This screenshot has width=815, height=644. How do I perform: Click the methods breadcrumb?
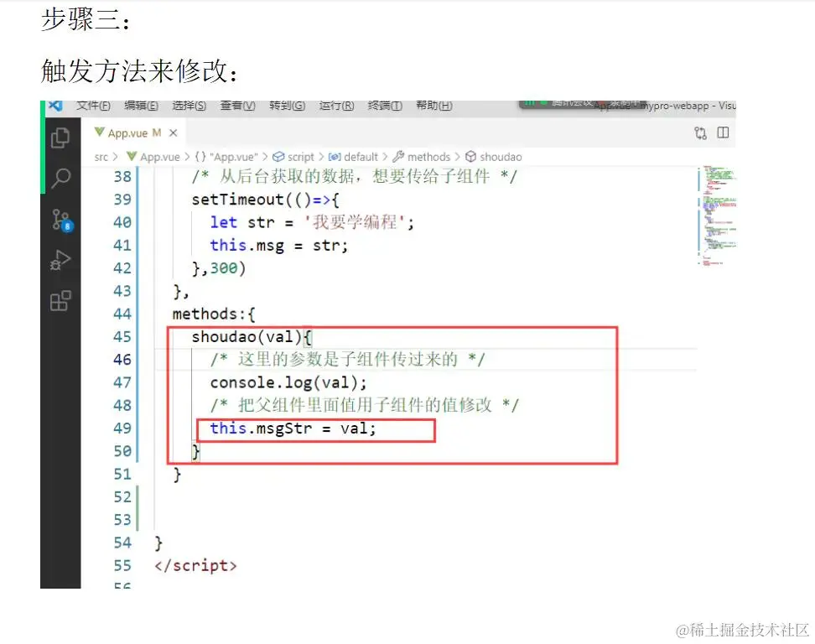[422, 157]
